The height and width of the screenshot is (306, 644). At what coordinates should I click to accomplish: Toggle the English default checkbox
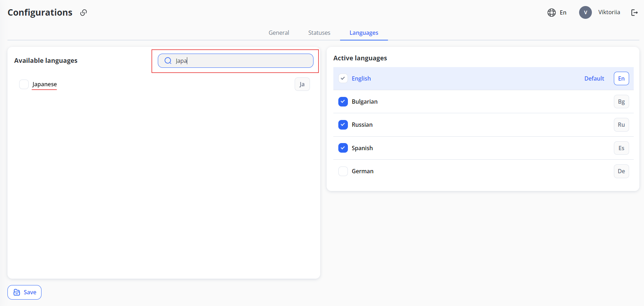343,78
